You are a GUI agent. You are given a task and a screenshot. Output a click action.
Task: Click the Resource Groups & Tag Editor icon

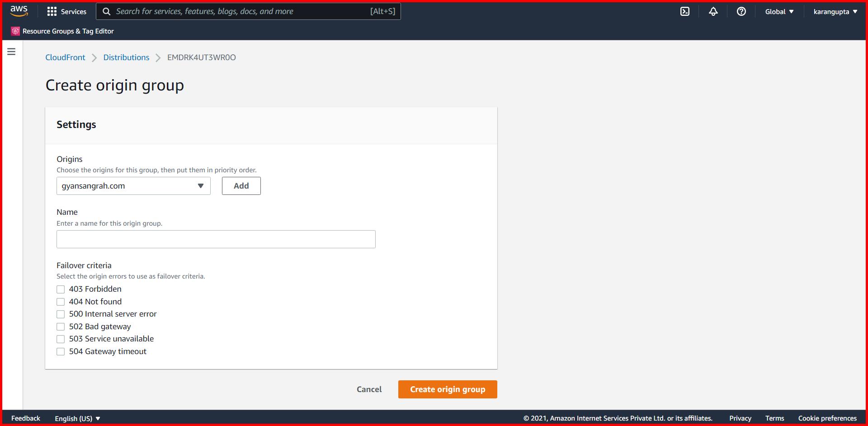[x=15, y=31]
